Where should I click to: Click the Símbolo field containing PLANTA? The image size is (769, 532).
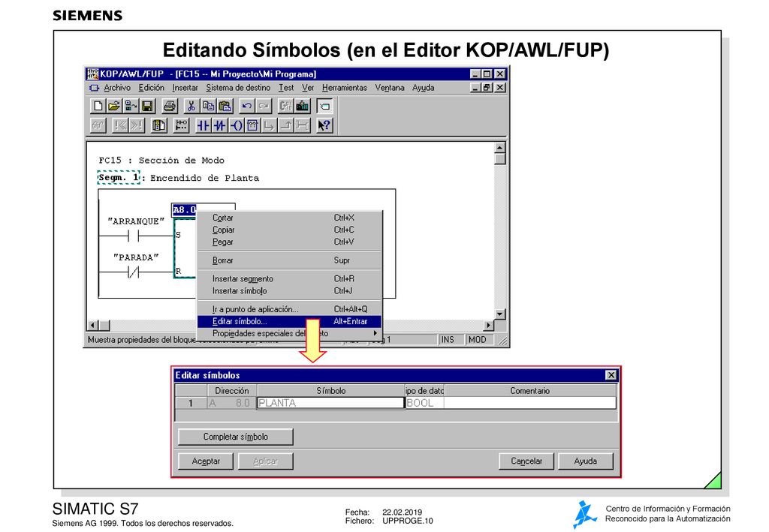point(330,403)
